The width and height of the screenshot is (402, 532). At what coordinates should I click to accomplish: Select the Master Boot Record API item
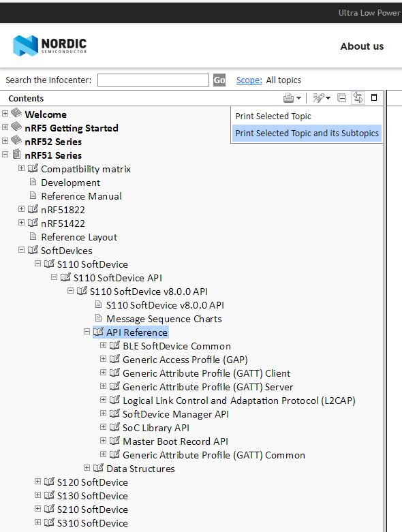(175, 441)
